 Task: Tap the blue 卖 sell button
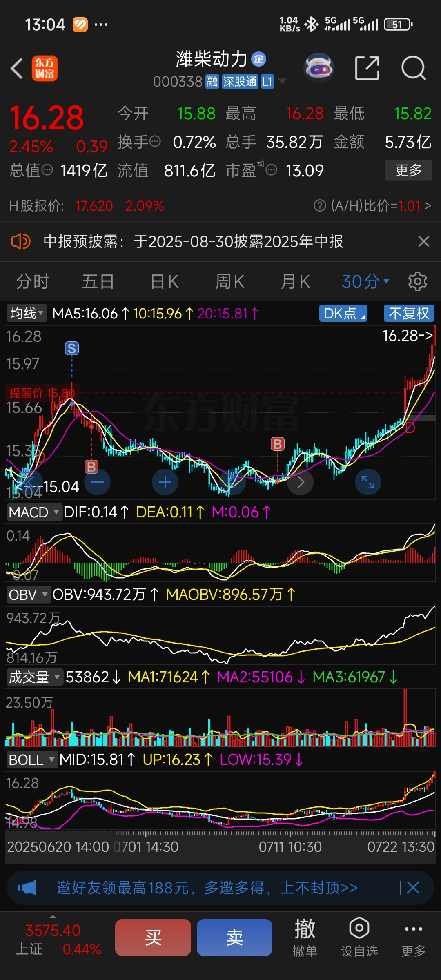[235, 938]
